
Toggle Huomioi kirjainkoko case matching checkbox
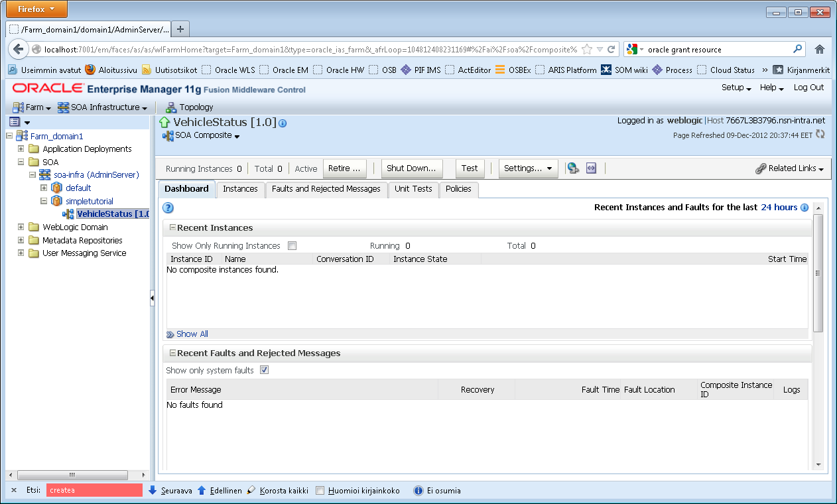[x=320, y=491]
